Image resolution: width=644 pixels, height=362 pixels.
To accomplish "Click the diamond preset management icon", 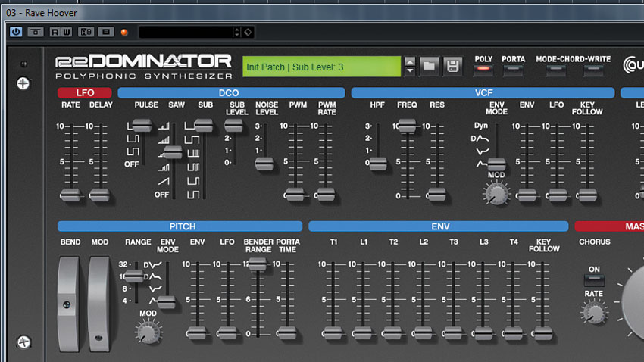I will click(248, 32).
